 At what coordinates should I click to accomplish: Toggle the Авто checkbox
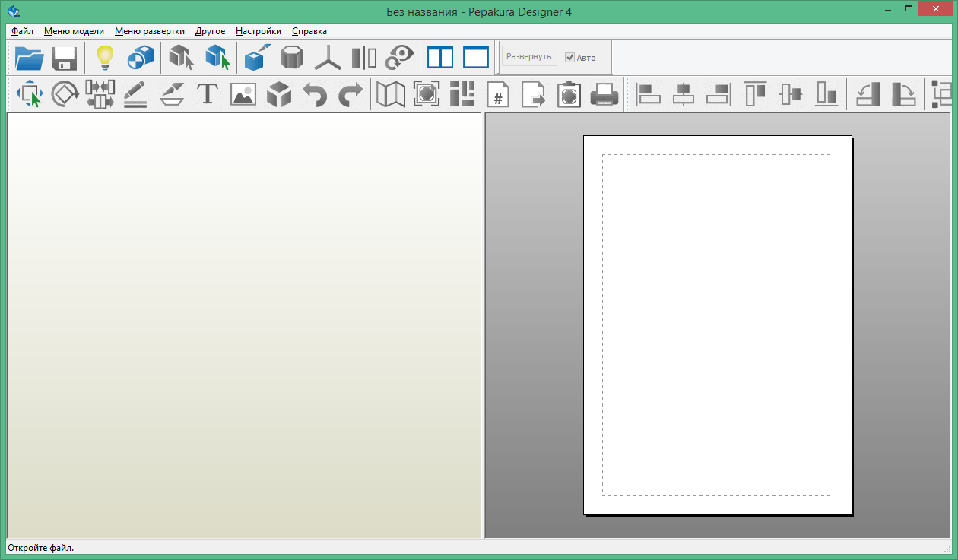(570, 58)
